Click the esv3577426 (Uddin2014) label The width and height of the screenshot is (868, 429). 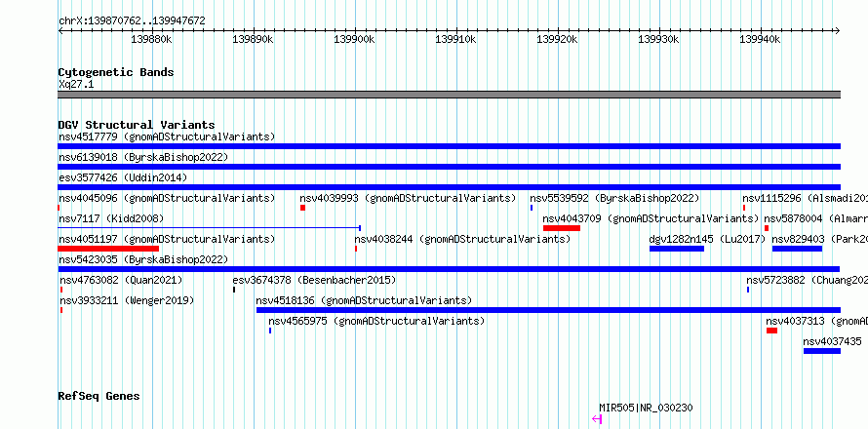click(x=123, y=177)
